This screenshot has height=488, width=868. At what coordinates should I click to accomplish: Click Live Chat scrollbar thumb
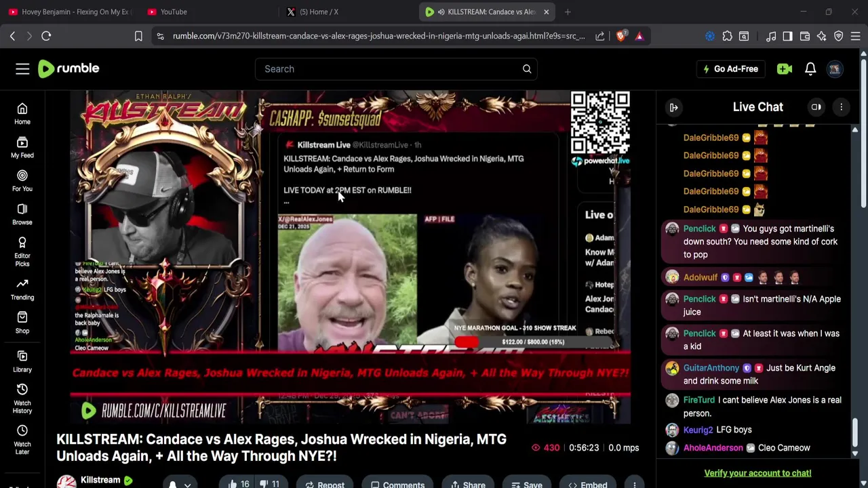tap(854, 433)
